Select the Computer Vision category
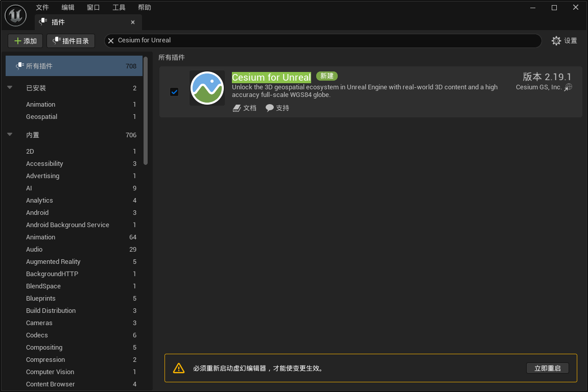Image resolution: width=588 pixels, height=392 pixels. tap(74, 372)
